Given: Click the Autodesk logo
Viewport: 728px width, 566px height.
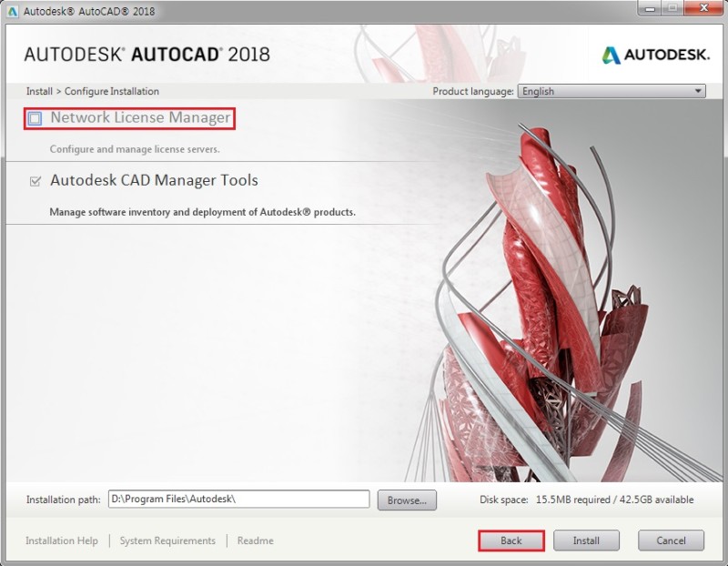Looking at the screenshot, I should pos(655,55).
